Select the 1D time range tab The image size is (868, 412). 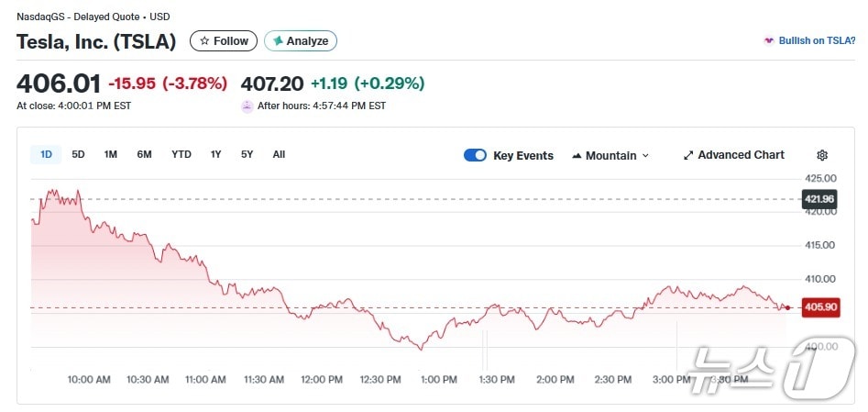coord(46,154)
